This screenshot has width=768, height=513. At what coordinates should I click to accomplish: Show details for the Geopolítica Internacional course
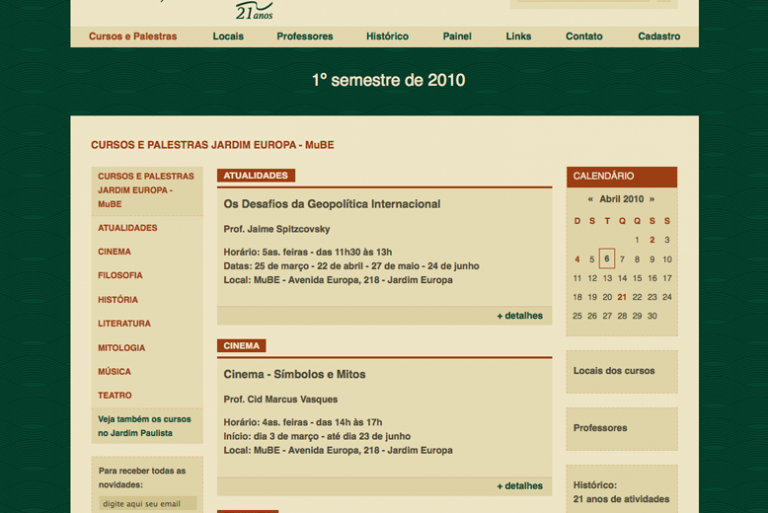point(519,316)
